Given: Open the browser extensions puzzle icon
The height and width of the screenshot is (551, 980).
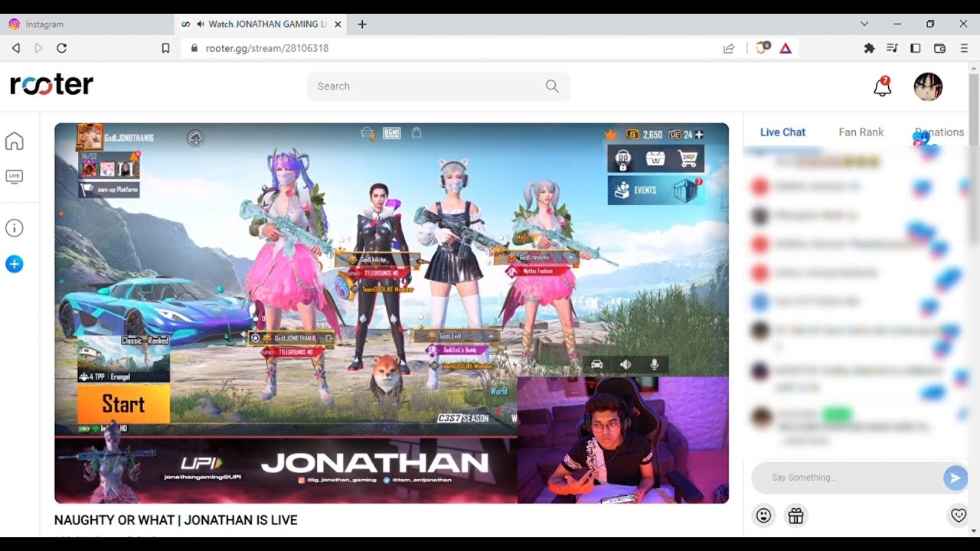Looking at the screenshot, I should coord(869,48).
